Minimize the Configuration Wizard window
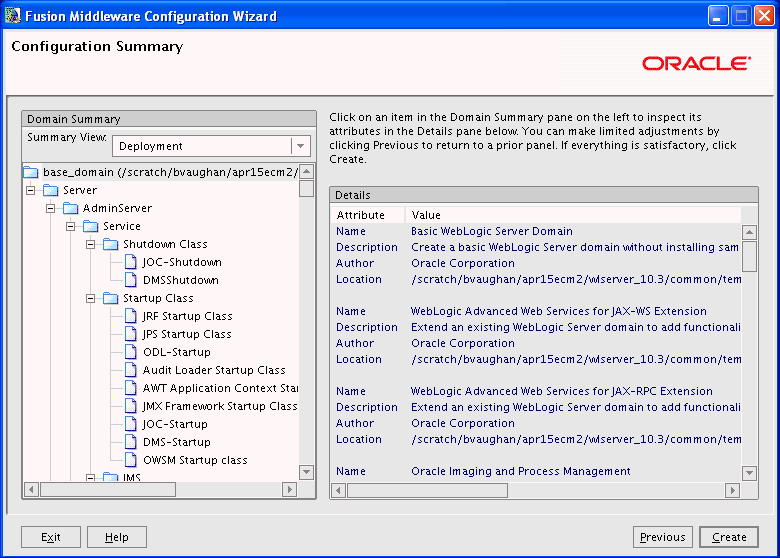The width and height of the screenshot is (780, 558). click(x=718, y=16)
